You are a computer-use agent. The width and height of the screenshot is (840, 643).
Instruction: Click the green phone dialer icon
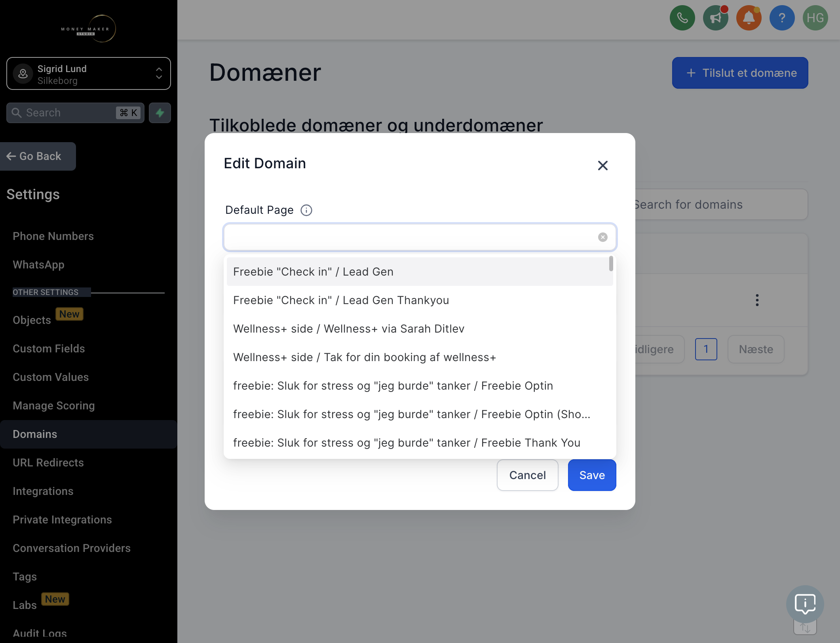pos(682,18)
